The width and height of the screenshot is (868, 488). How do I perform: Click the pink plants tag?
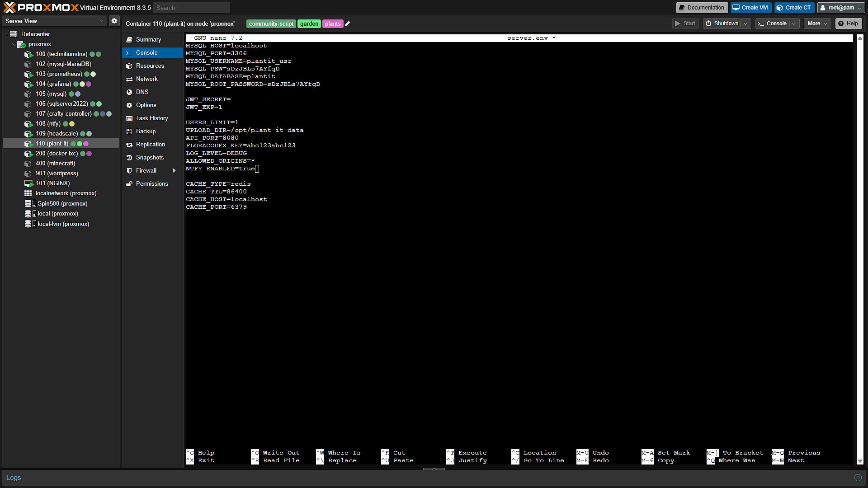point(333,24)
